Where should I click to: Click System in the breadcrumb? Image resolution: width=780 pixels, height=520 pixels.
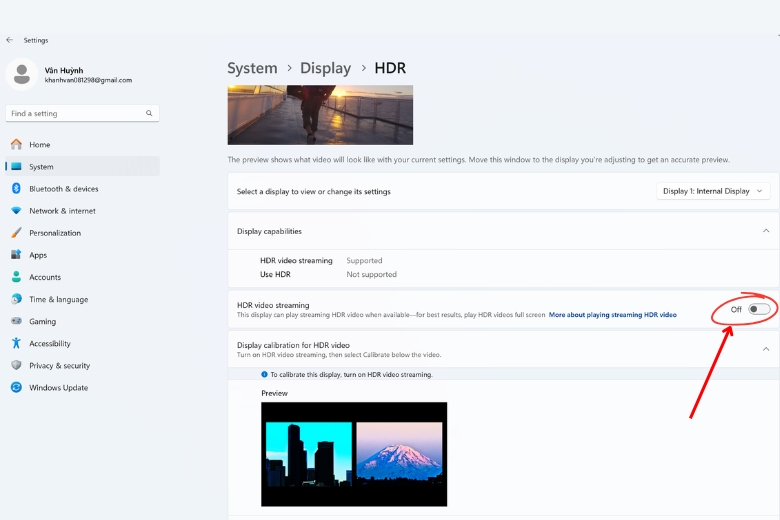(252, 68)
